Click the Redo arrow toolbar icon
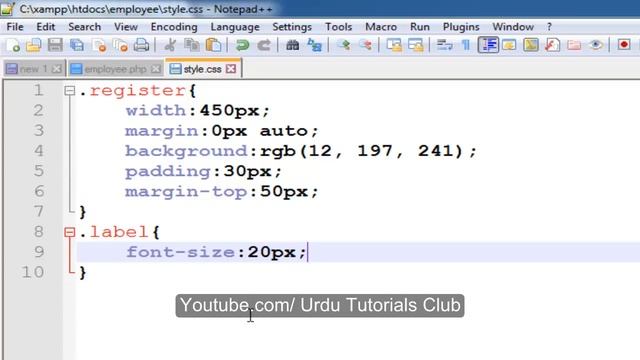The width and height of the screenshot is (640, 360). pos(264,45)
